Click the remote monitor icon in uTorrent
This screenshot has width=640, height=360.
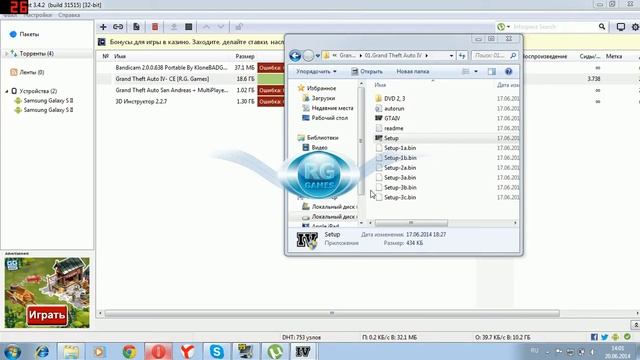[620, 27]
